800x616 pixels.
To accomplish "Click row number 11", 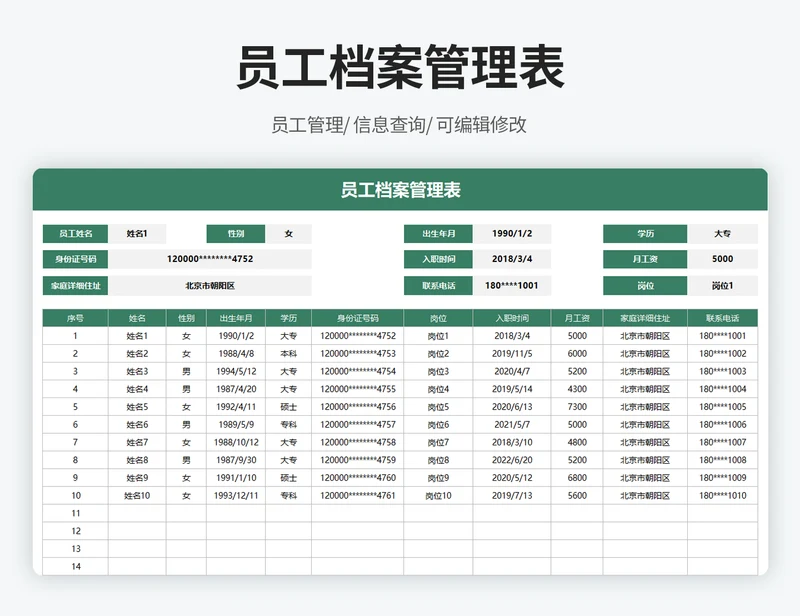I will click(x=76, y=513).
